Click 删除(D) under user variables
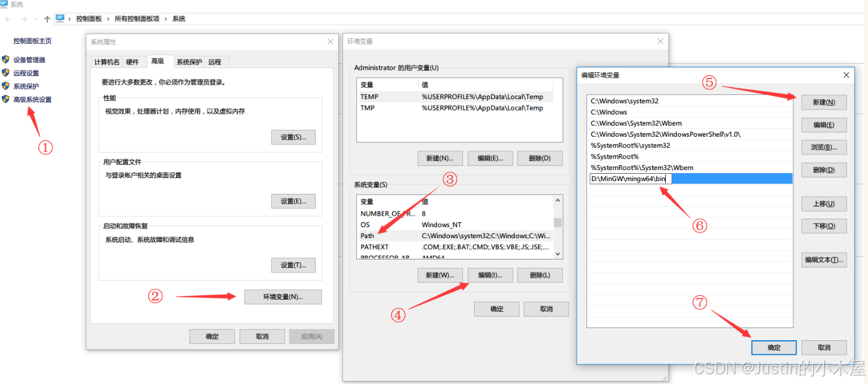This screenshot has height=384, width=868. (x=540, y=159)
